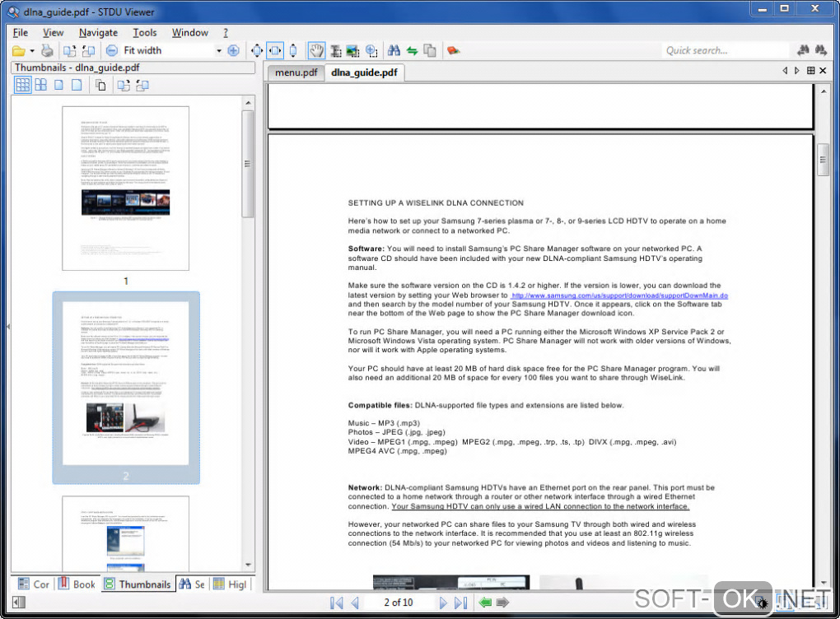Open the Navigate menu
This screenshot has width=840, height=619.
[98, 33]
